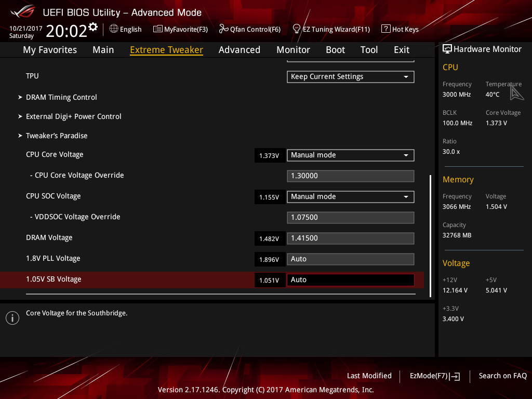This screenshot has width=532, height=399.
Task: Open the My Favorites tab
Action: pos(50,50)
